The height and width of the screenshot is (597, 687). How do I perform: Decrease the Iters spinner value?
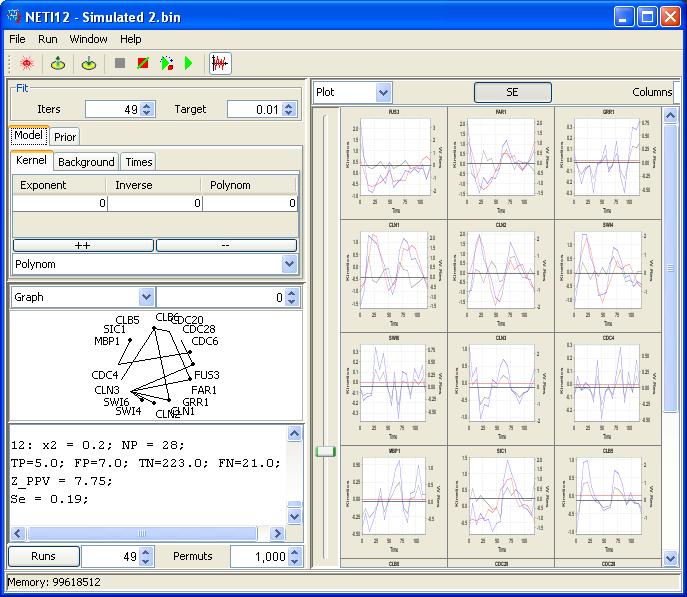click(x=147, y=113)
